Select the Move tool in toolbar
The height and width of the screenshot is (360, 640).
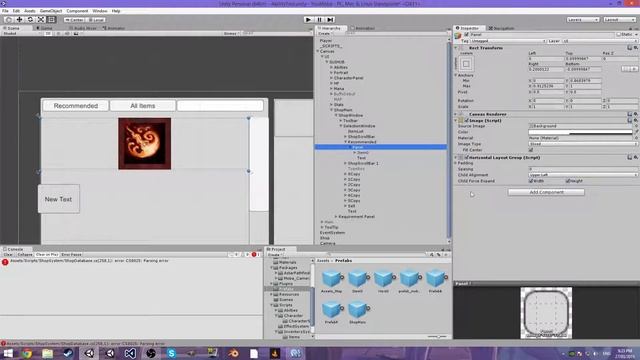pos(19,20)
